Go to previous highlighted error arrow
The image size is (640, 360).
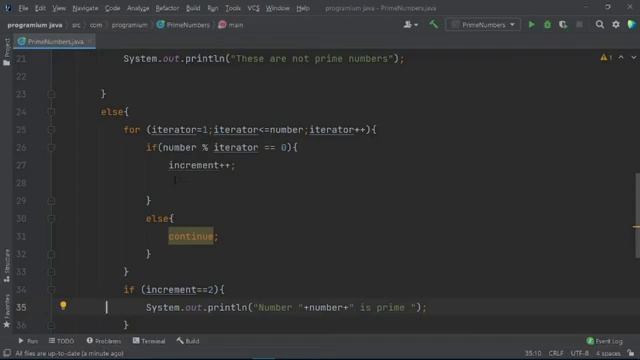(621, 58)
